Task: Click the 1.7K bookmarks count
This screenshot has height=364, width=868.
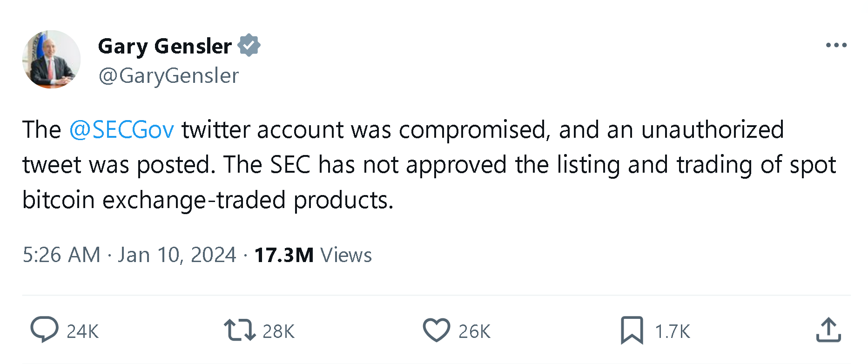Action: point(672,331)
